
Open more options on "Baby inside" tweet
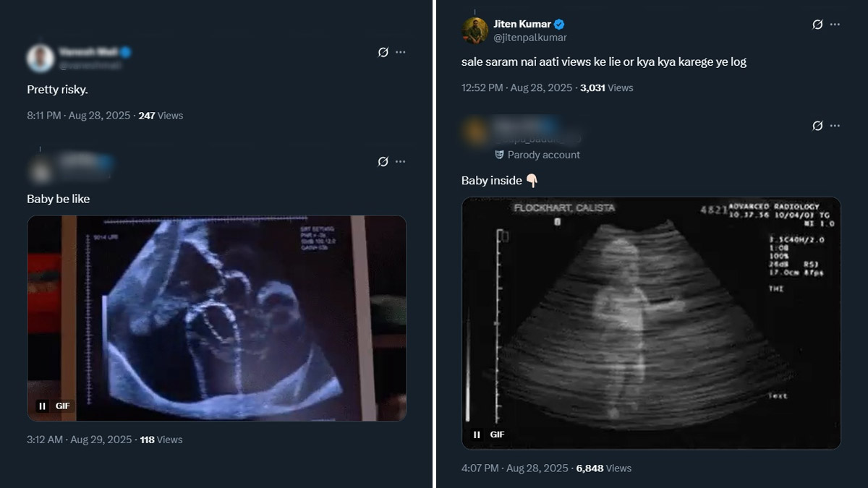coord(835,126)
